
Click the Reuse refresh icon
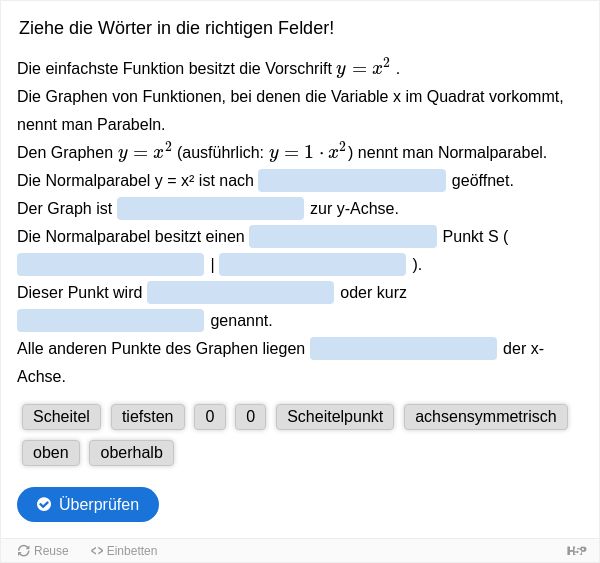tap(24, 551)
